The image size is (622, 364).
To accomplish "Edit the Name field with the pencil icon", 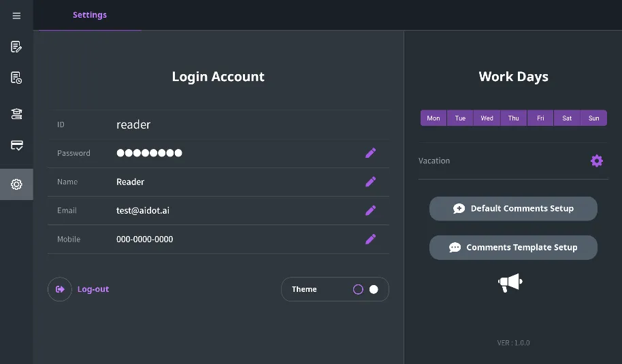I will [x=370, y=182].
